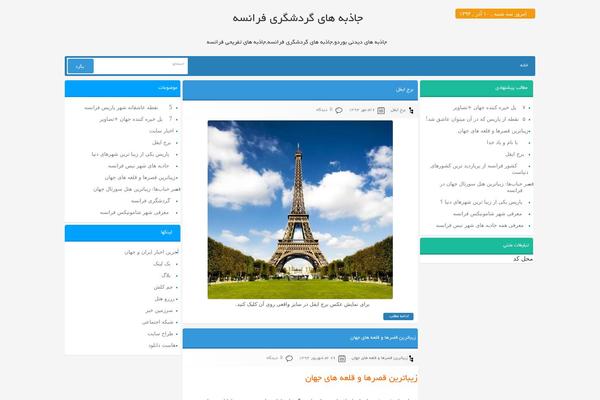Click the category tree icon of the castles post
The width and height of the screenshot is (600, 400).
tap(411, 358)
